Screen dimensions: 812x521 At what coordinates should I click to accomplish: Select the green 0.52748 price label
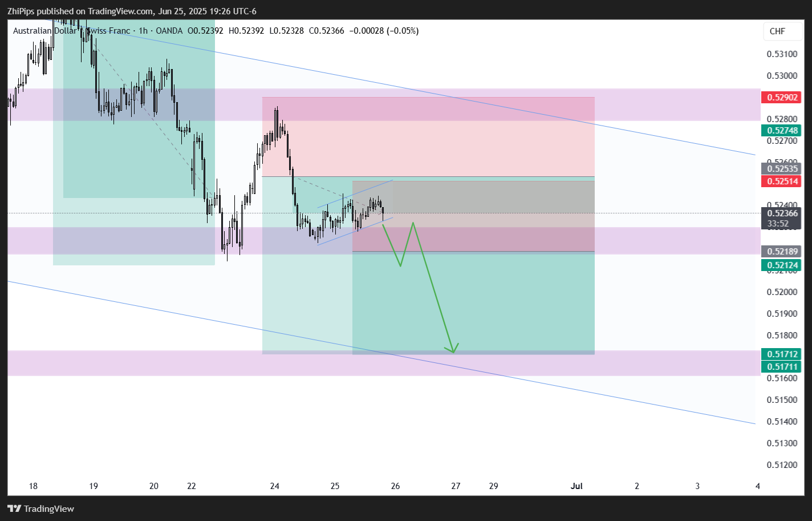coord(781,131)
